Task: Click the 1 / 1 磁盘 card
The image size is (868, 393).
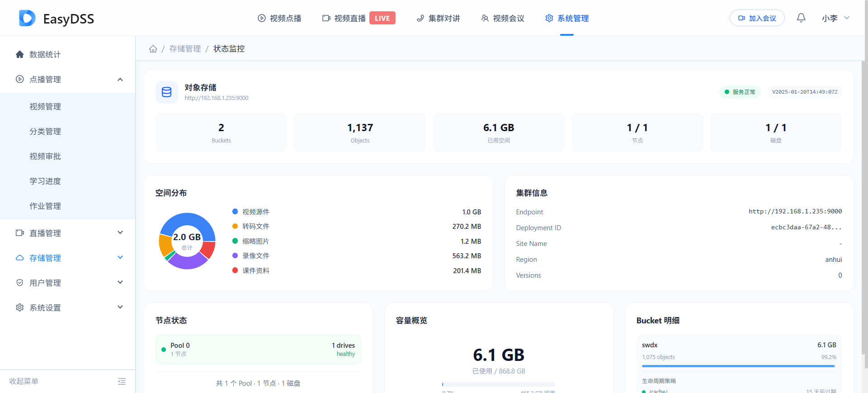Action: pyautogui.click(x=776, y=132)
